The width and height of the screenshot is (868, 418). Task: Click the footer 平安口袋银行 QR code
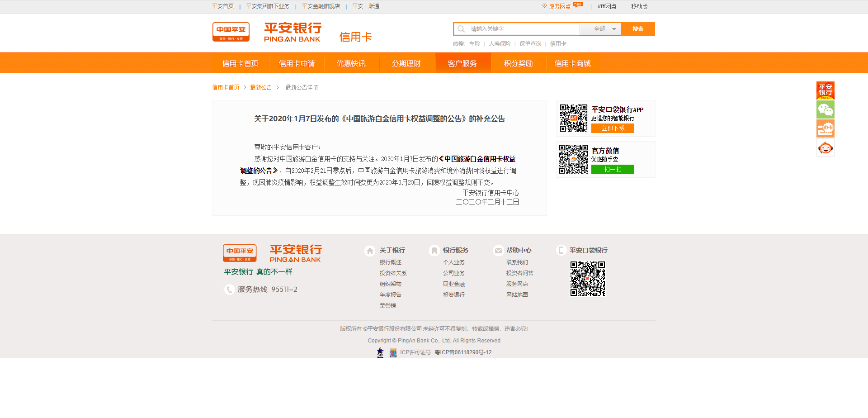[x=588, y=279]
